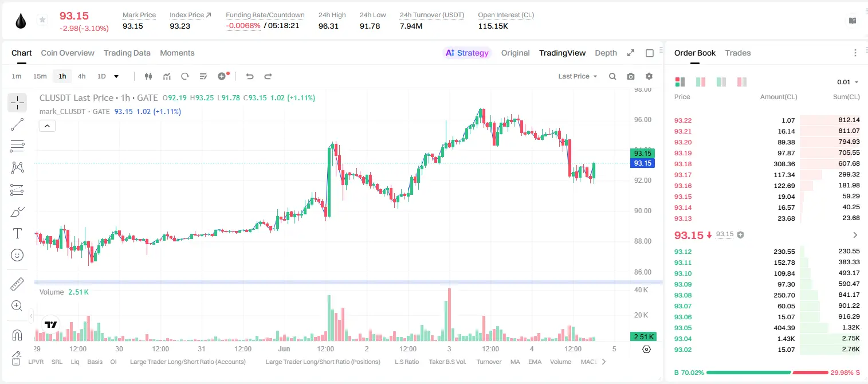Undo the last chart action
868x384 pixels.
[x=250, y=76]
